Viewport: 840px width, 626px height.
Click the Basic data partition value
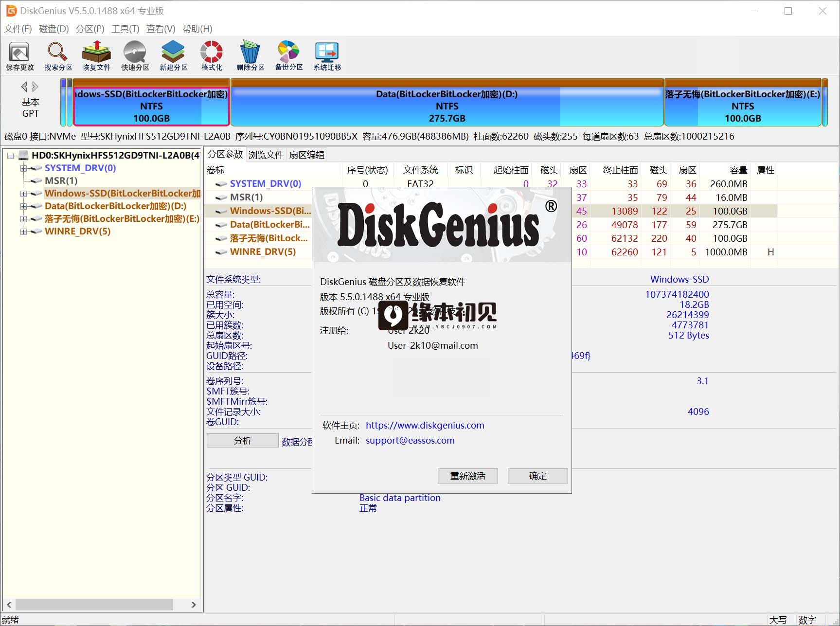pyautogui.click(x=400, y=498)
